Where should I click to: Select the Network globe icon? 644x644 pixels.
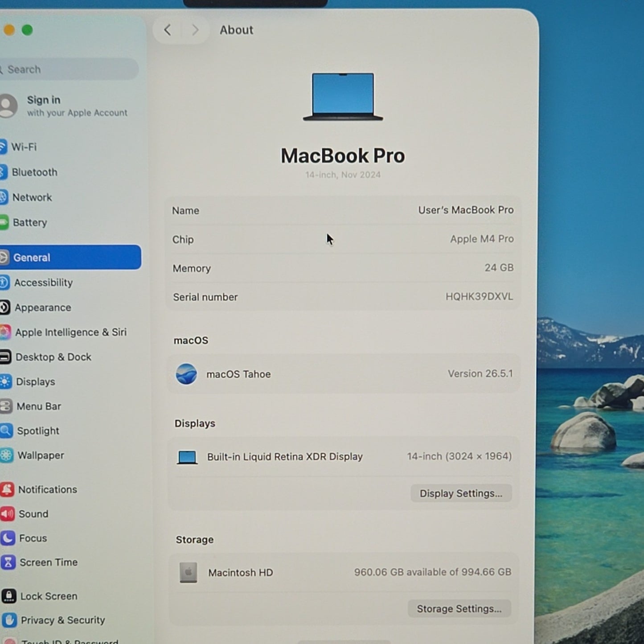point(4,197)
